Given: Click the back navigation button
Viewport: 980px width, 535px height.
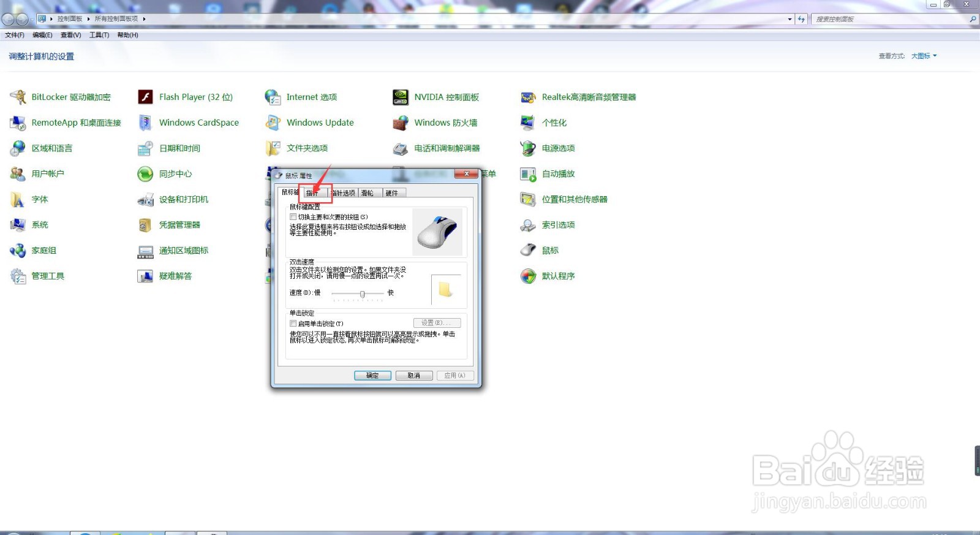Looking at the screenshot, I should [8, 19].
